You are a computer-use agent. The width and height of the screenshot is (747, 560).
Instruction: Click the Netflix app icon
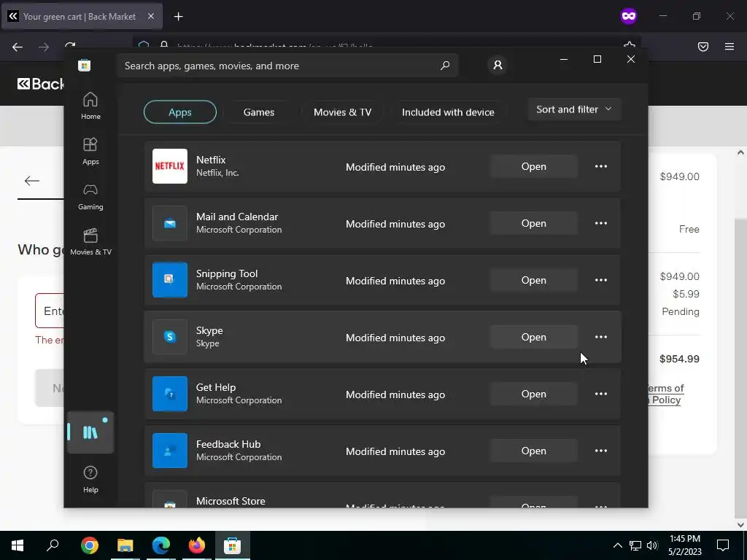click(169, 166)
